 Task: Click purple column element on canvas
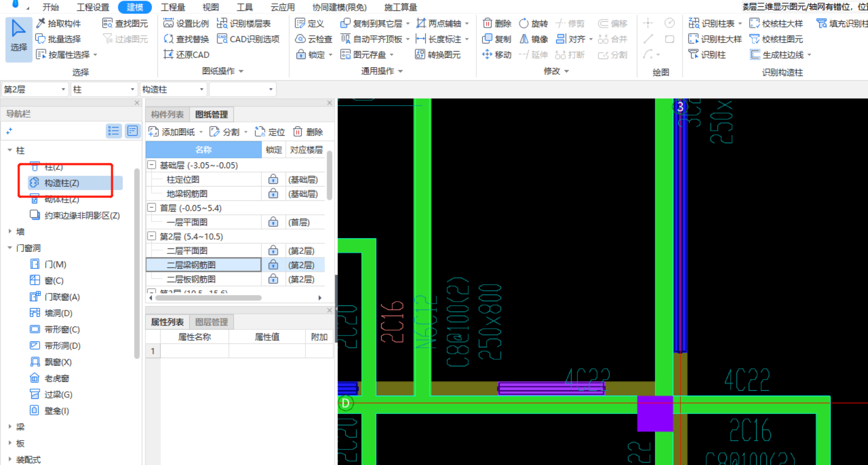[x=655, y=413]
